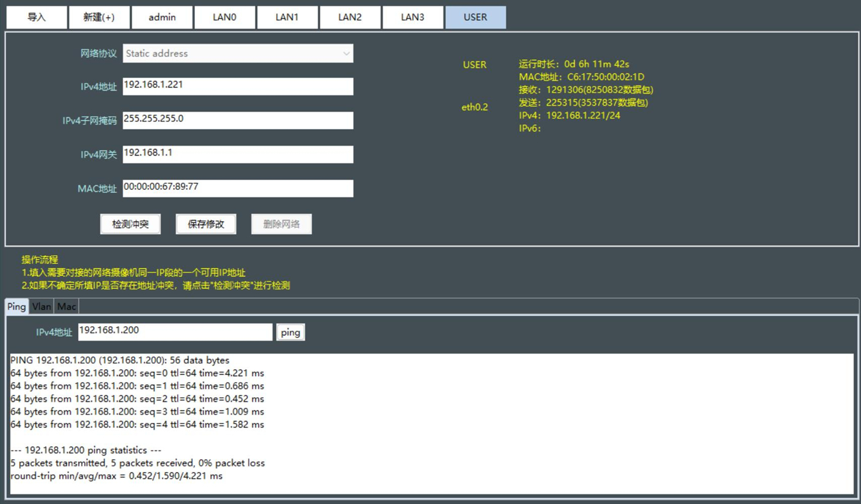Click the MAC地址 input field
861x504 pixels.
[x=238, y=187]
